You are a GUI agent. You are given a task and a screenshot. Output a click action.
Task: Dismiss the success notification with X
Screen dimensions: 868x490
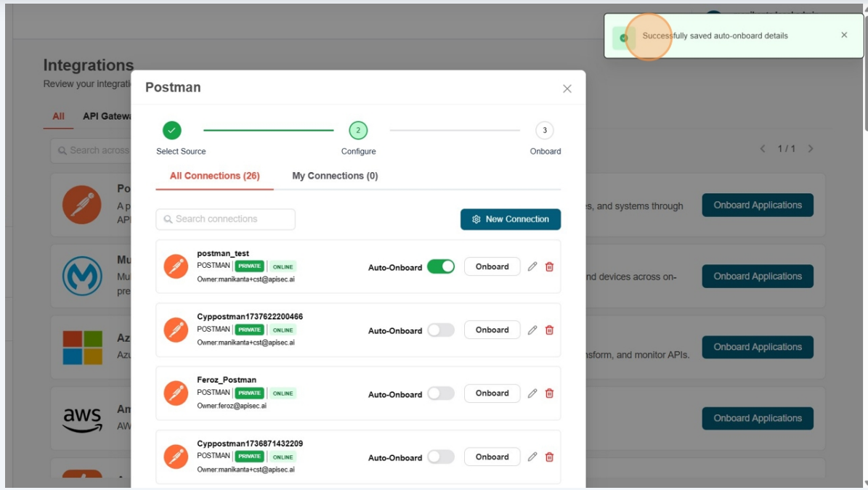pyautogui.click(x=844, y=35)
